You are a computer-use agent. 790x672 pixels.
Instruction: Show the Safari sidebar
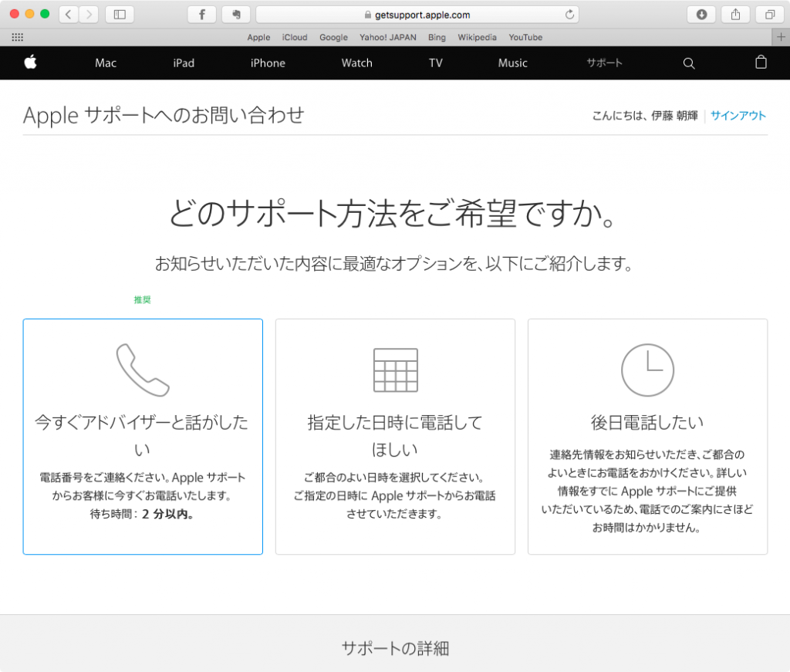[120, 15]
